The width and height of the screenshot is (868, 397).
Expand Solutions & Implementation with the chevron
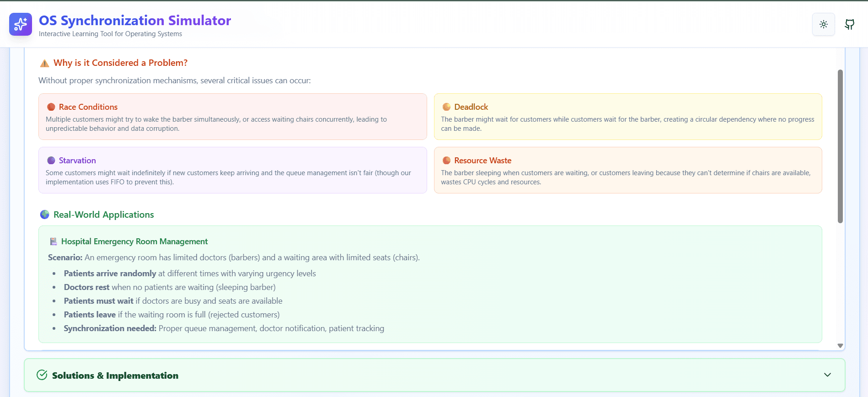click(827, 375)
